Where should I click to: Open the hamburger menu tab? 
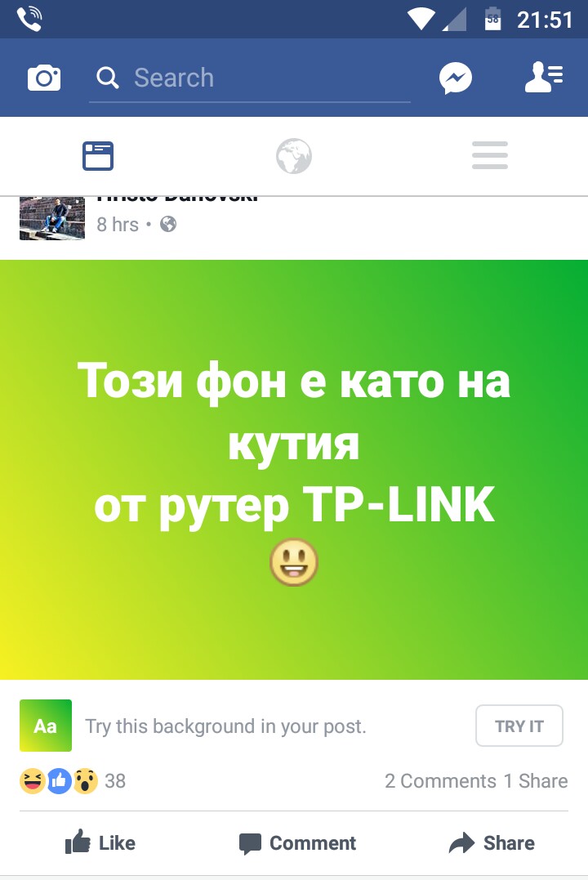490,155
